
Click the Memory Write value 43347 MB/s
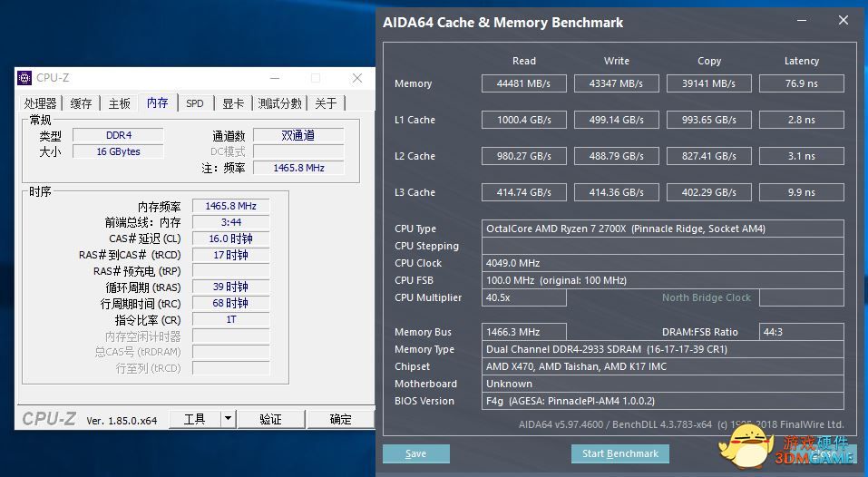point(616,83)
